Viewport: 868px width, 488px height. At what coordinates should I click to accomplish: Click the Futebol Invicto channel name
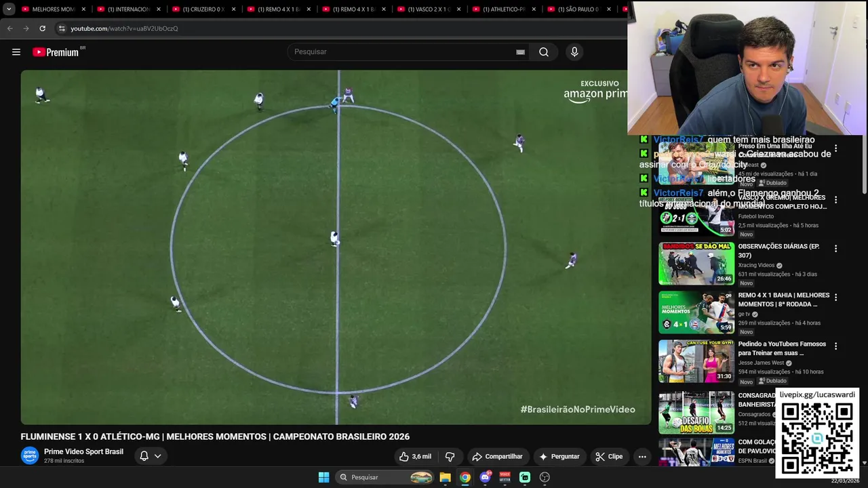coord(755,217)
